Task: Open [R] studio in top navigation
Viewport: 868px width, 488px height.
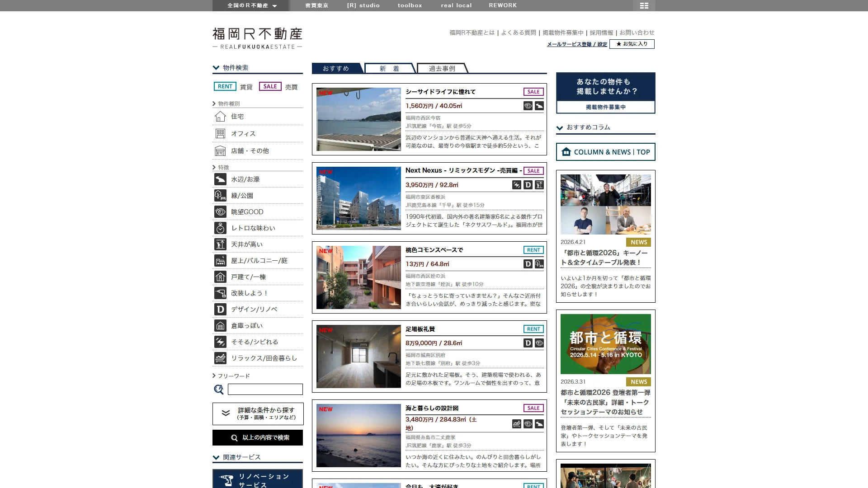Action: tap(363, 5)
